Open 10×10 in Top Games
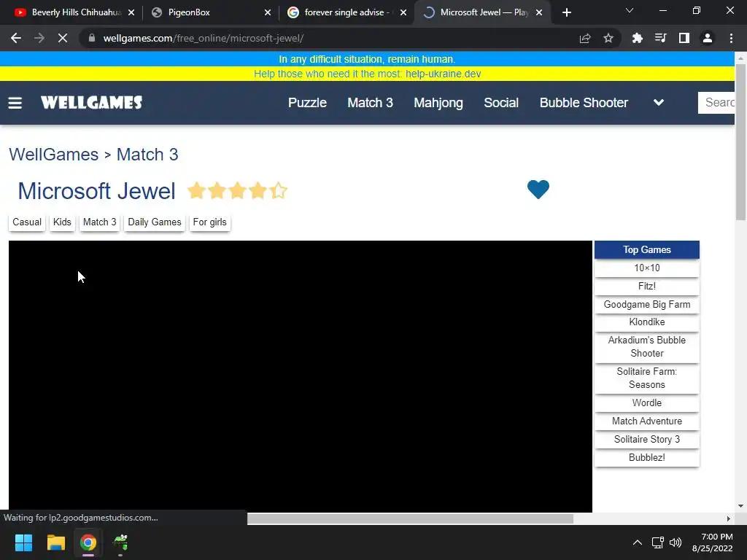The width and height of the screenshot is (747, 560). pos(647,268)
